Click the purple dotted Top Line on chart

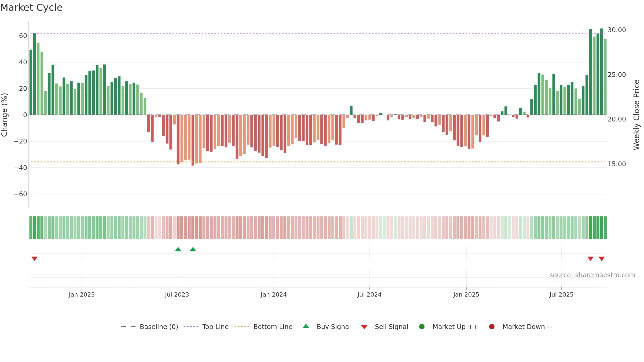318,33
